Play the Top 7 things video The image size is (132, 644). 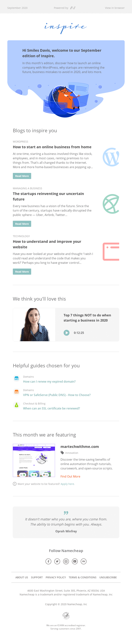(x=67, y=333)
